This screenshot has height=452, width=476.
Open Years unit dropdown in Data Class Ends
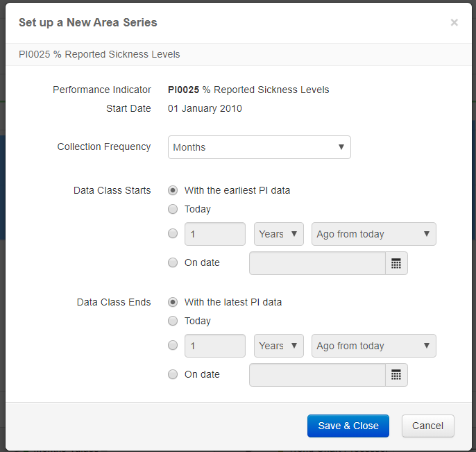(x=279, y=346)
